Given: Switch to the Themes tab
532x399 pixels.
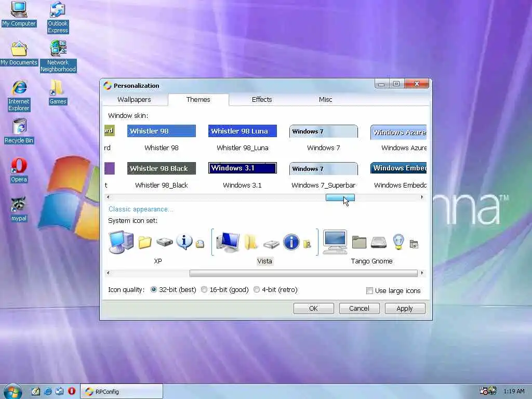Looking at the screenshot, I should pos(198,99).
